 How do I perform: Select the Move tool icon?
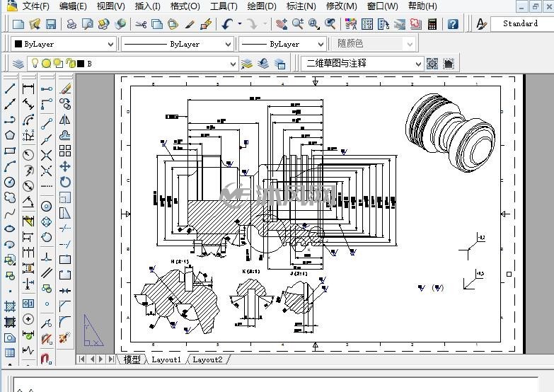[x=65, y=166]
